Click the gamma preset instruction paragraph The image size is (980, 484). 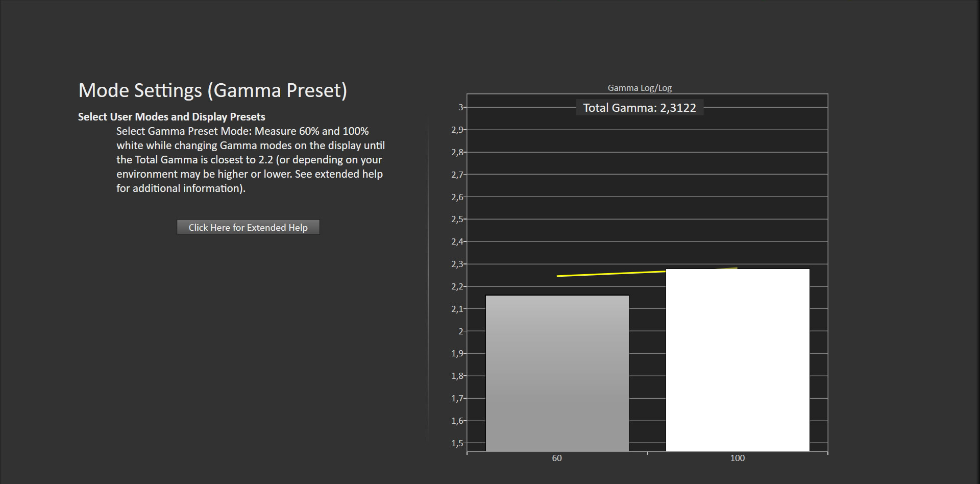pyautogui.click(x=250, y=160)
